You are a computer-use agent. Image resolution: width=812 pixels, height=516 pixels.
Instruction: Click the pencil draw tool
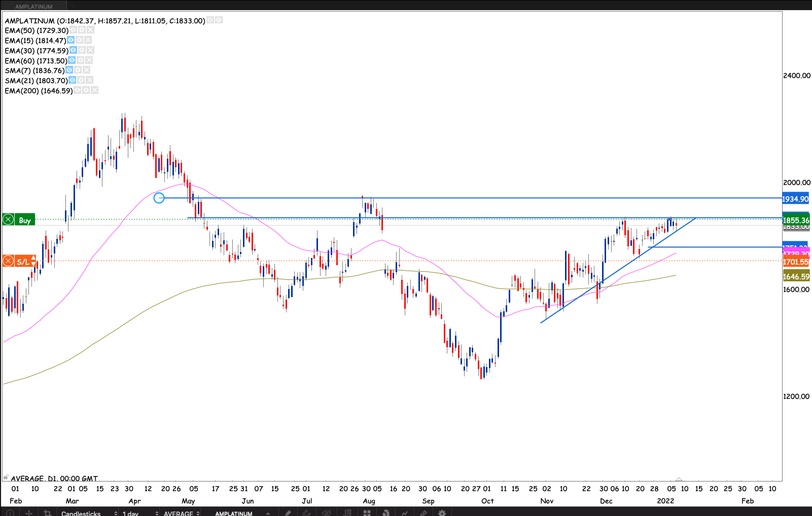[x=288, y=512]
